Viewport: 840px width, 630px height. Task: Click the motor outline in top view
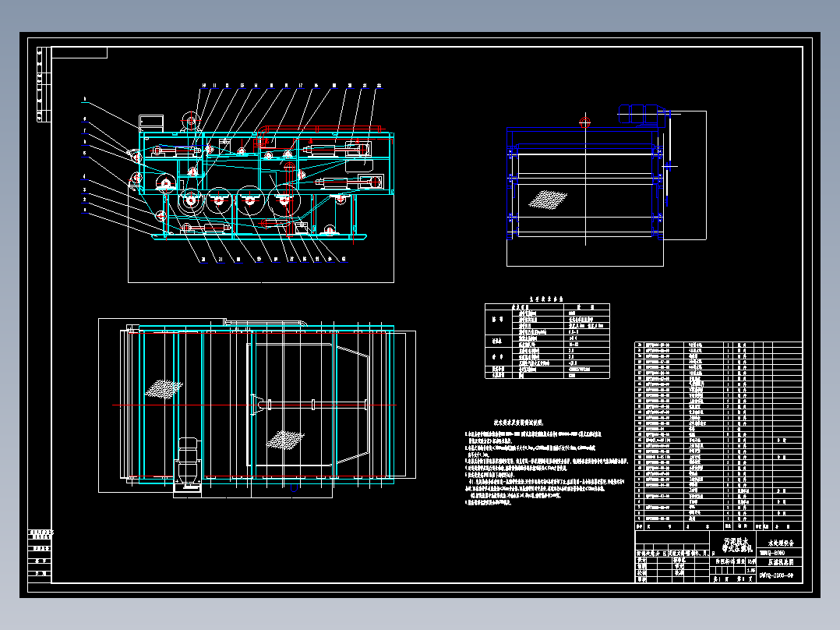pyautogui.click(x=188, y=460)
